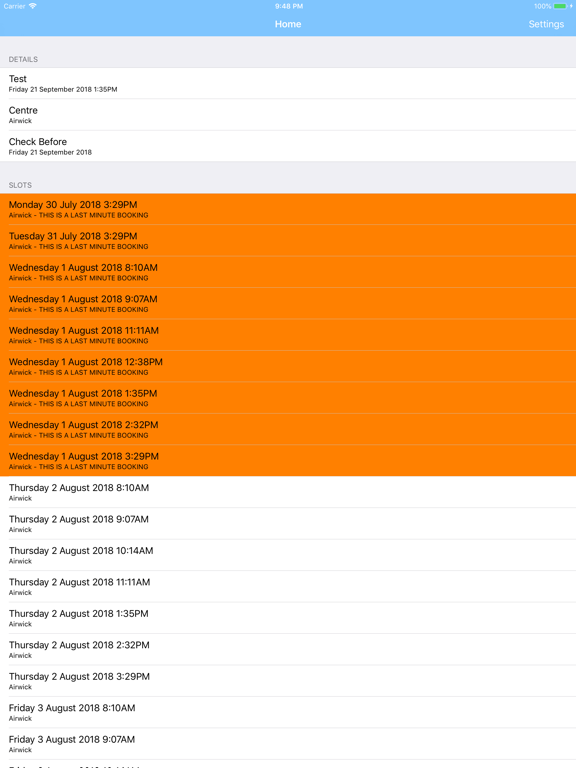The image size is (576, 768).
Task: Open the Centre Airwick row
Action: (x=288, y=115)
